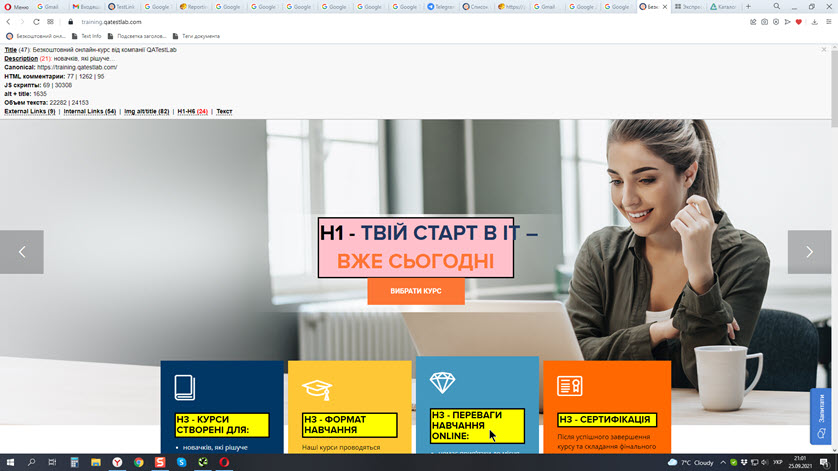The height and width of the screenshot is (471, 838).
Task: Reload the current page
Action: 37,21
